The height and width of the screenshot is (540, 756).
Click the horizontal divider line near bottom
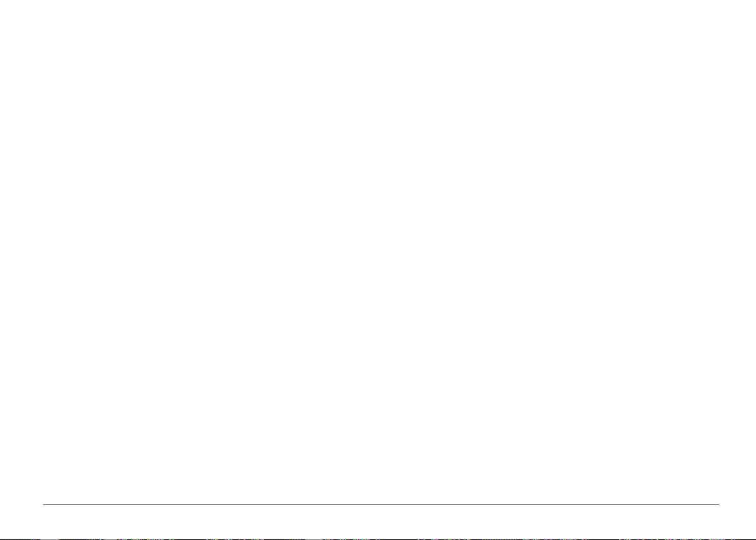pyautogui.click(x=381, y=504)
